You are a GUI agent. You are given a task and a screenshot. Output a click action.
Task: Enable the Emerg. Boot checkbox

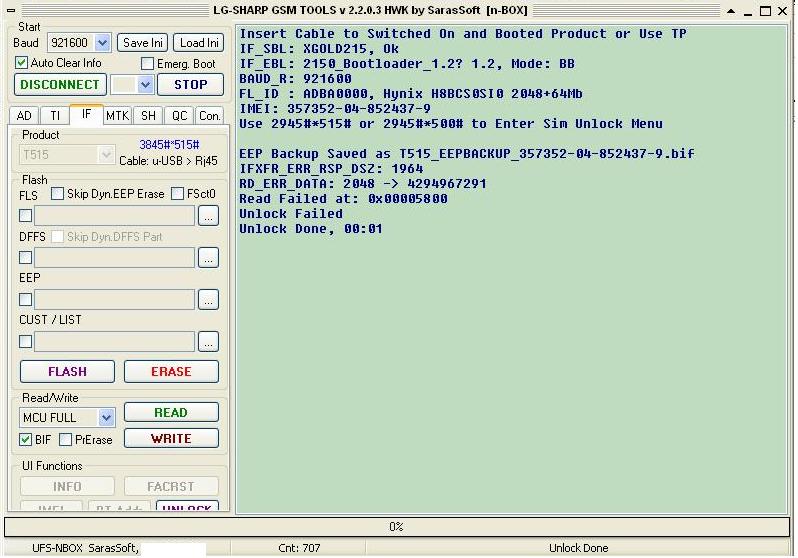click(x=147, y=64)
